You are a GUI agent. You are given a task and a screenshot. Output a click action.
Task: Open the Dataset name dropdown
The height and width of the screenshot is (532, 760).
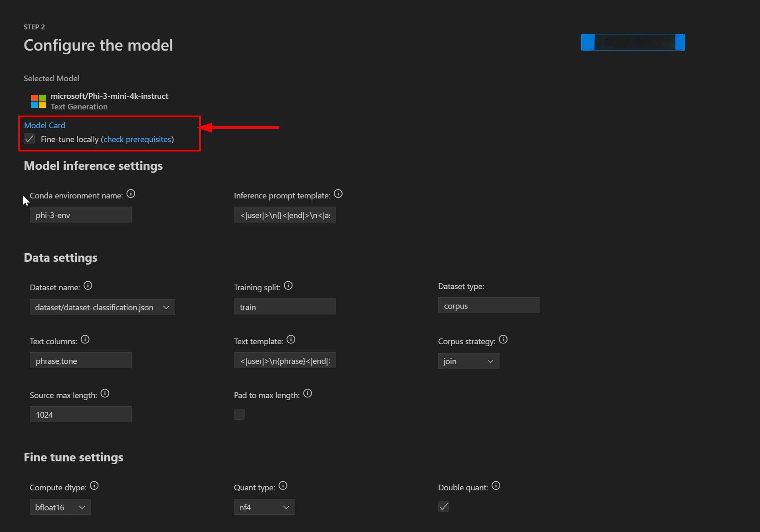[x=103, y=307]
